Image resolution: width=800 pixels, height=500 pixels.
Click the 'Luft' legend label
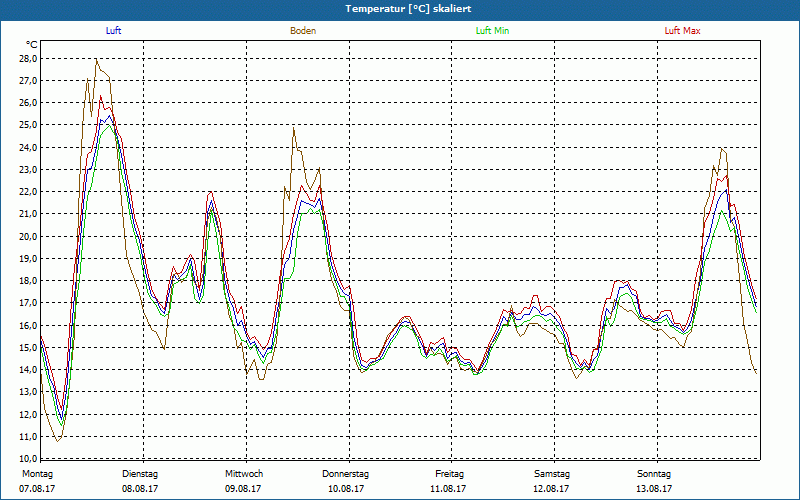point(113,31)
